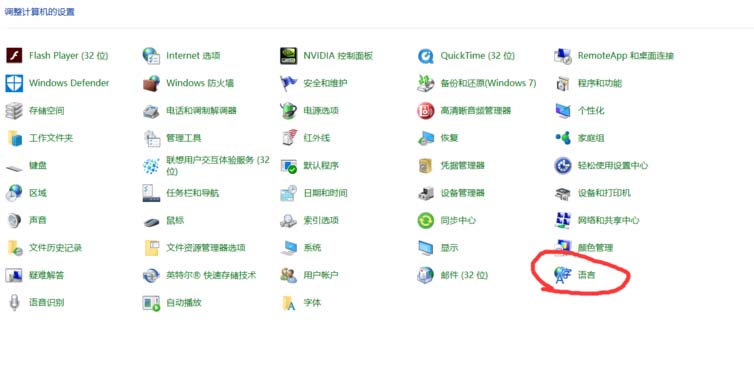Click the 同步中心 green sync icon
The image size is (754, 383).
tap(426, 220)
